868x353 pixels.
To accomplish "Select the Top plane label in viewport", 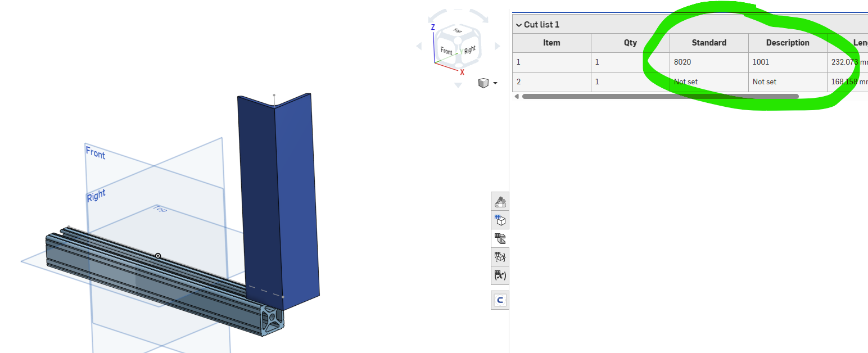I will 161,209.
